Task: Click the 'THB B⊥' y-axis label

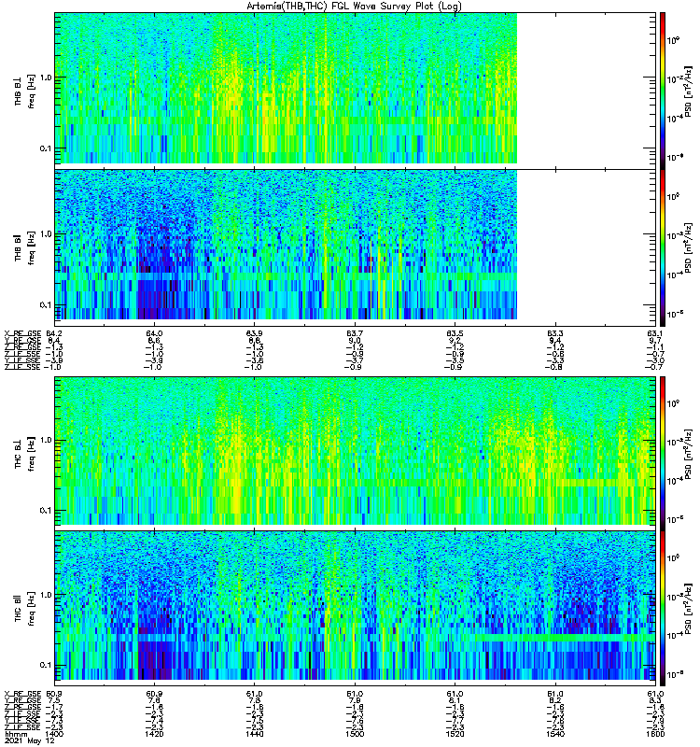Action: (19, 91)
